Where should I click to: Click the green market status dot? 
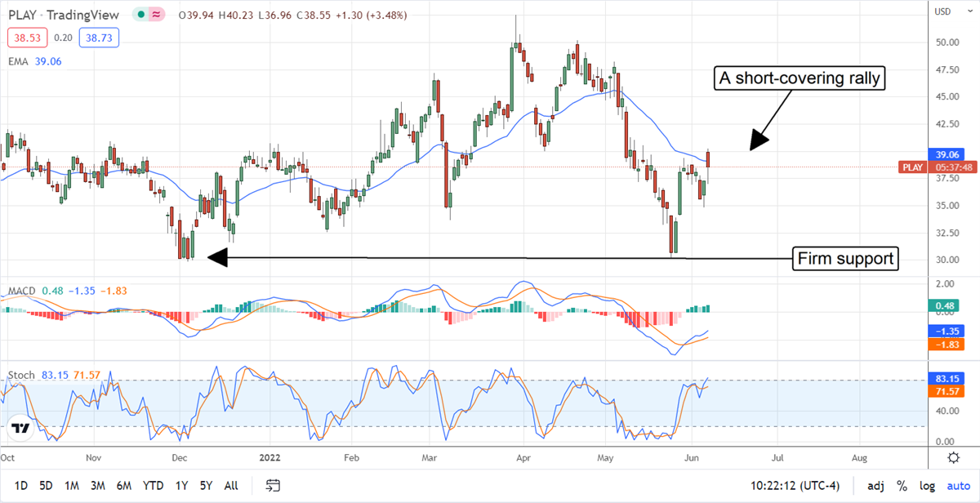[142, 15]
